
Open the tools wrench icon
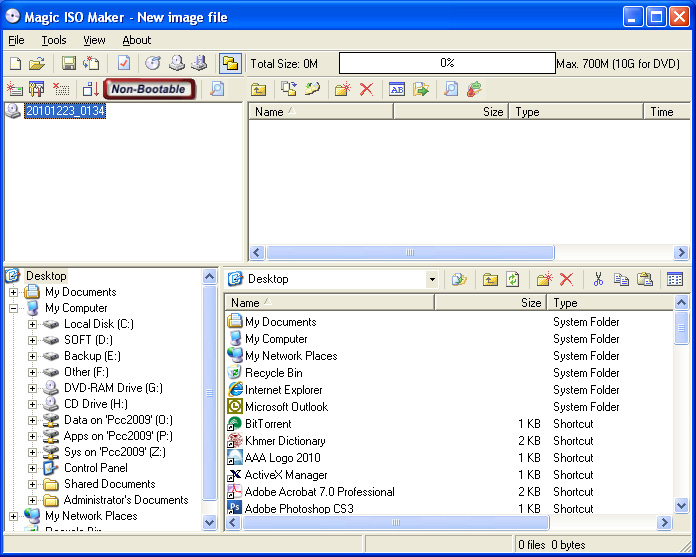[37, 89]
